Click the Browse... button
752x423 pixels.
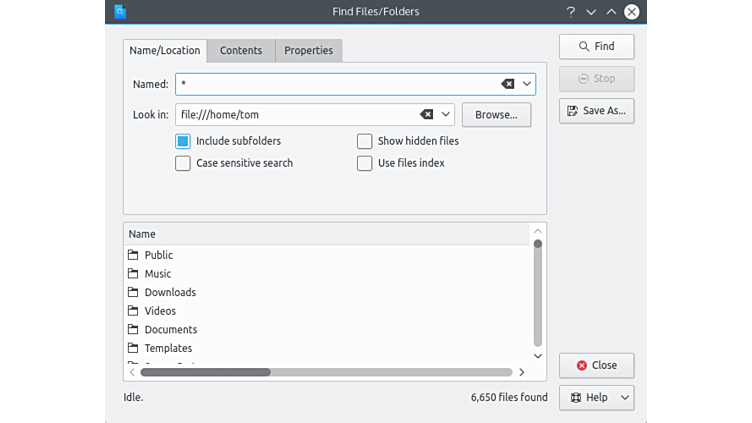pos(496,115)
